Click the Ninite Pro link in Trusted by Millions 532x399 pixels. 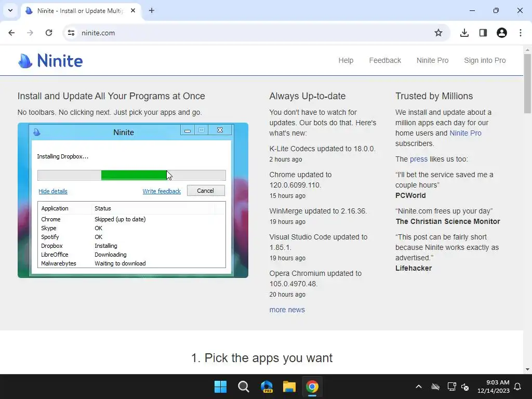coord(465,133)
